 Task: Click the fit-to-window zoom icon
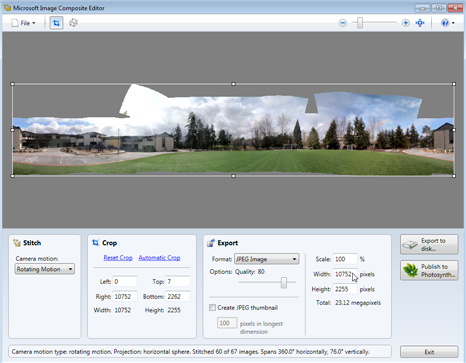point(420,23)
